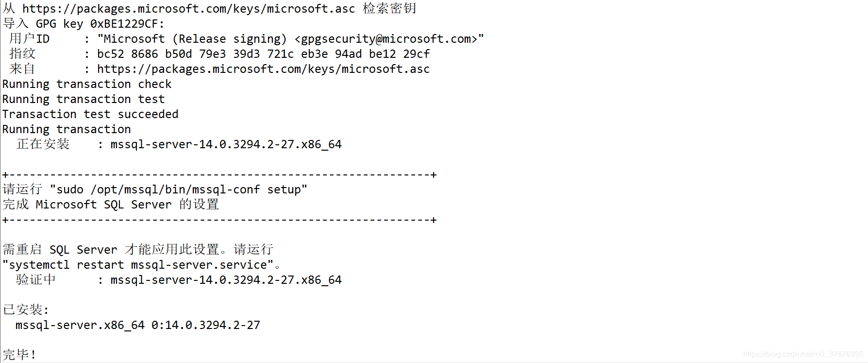Click the "Running transaction check" line
868x363 pixels.
click(x=87, y=84)
